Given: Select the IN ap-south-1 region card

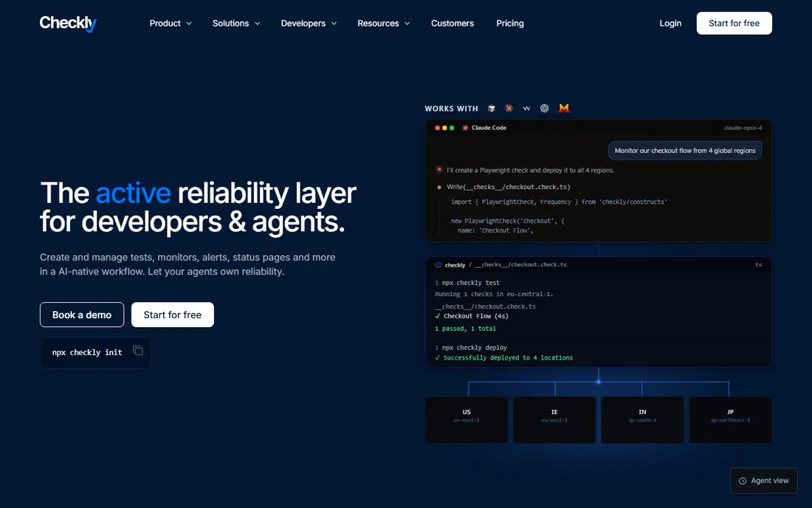Looking at the screenshot, I should pyautogui.click(x=642, y=420).
